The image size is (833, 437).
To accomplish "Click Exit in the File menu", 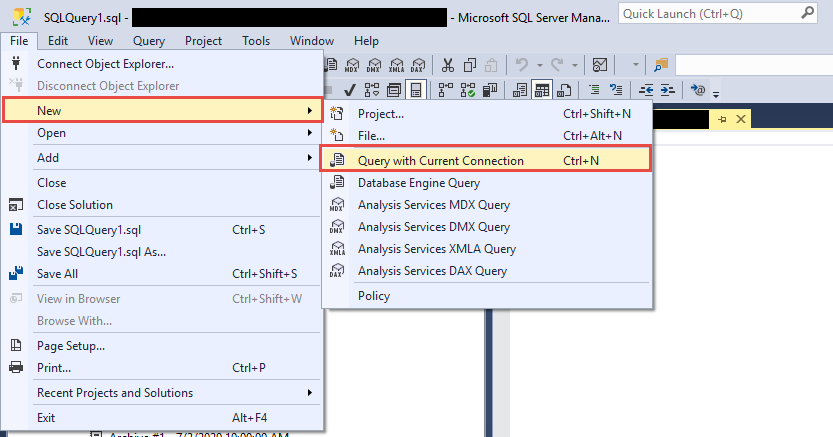I will click(46, 418).
